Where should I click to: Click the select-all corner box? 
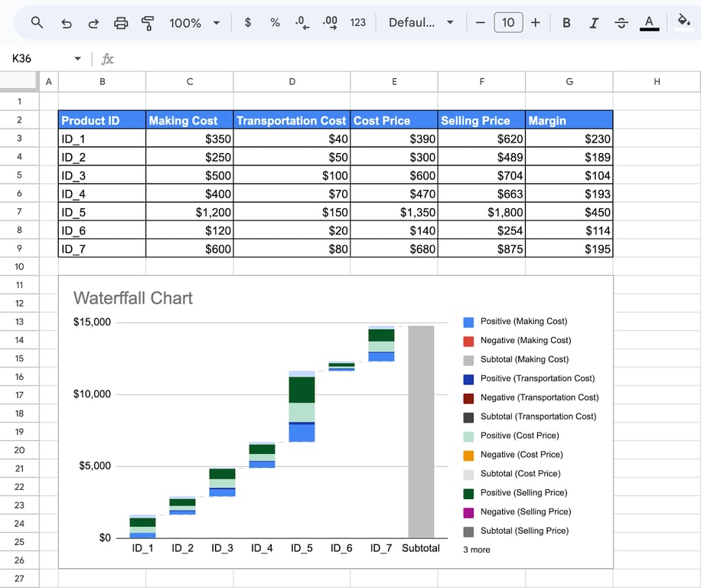point(19,81)
